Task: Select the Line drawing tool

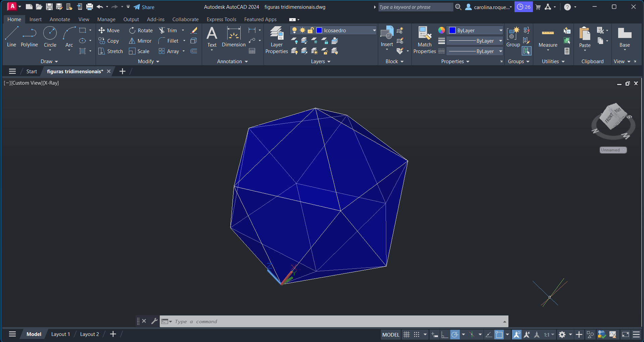Action: point(11,37)
